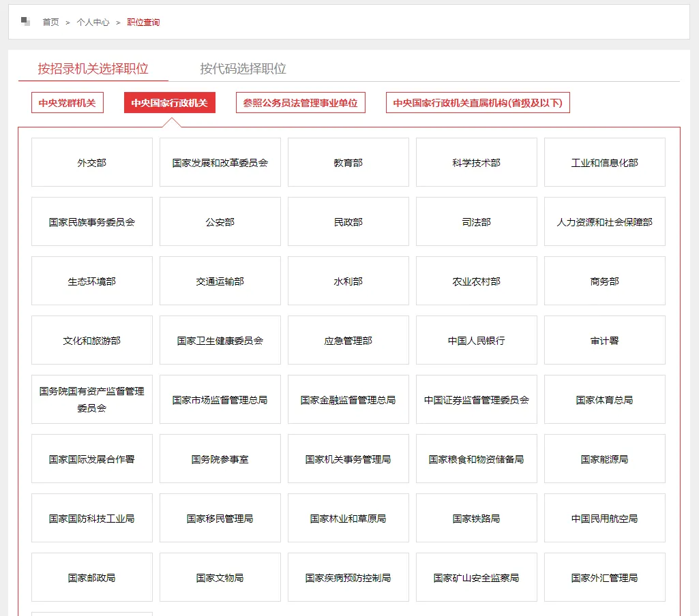Choose 国家移民管理局
The width and height of the screenshot is (699, 616).
coord(220,518)
